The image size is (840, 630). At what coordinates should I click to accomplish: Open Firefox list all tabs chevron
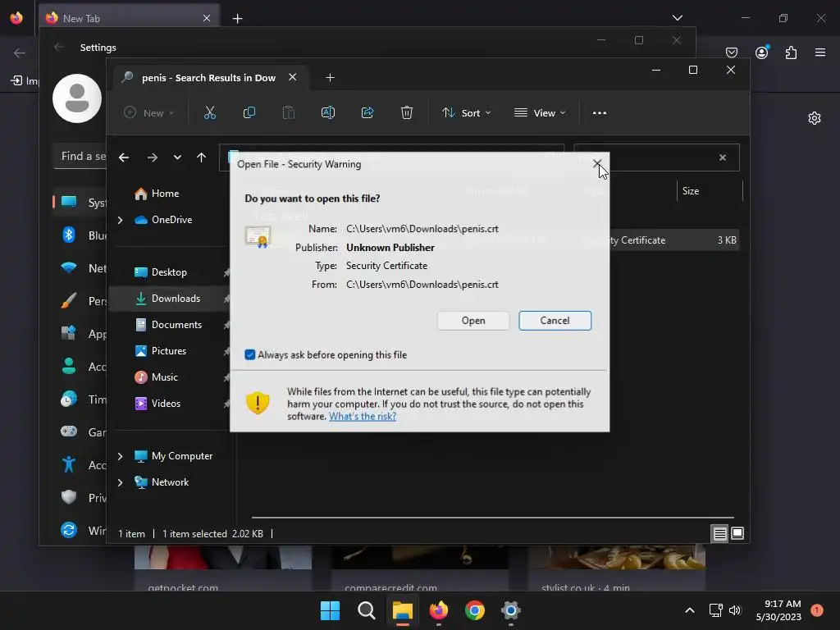point(677,18)
